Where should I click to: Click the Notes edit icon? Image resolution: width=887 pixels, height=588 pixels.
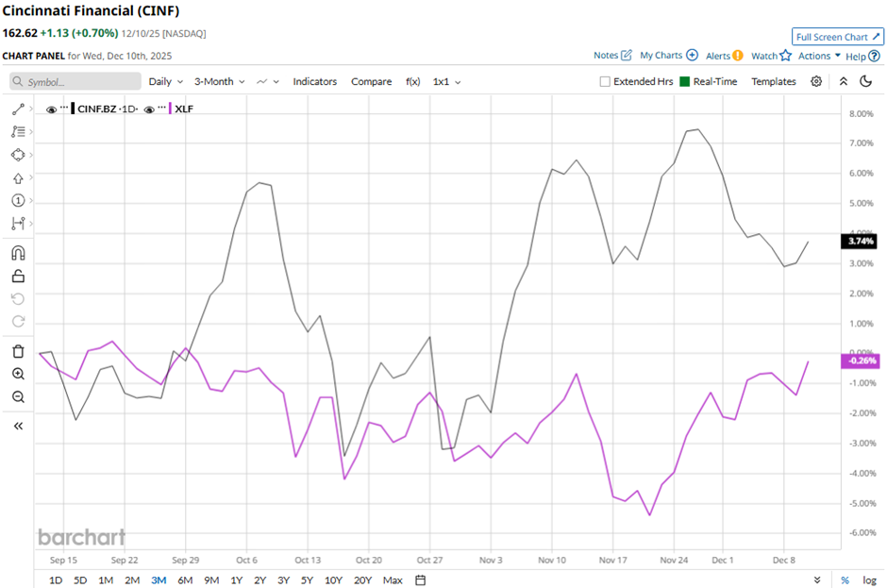coord(627,55)
